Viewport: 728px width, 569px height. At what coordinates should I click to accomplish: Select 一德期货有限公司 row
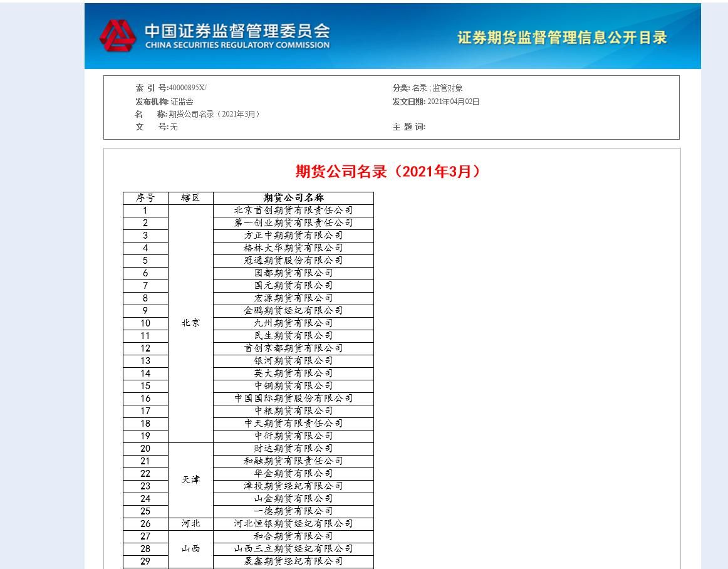point(293,511)
